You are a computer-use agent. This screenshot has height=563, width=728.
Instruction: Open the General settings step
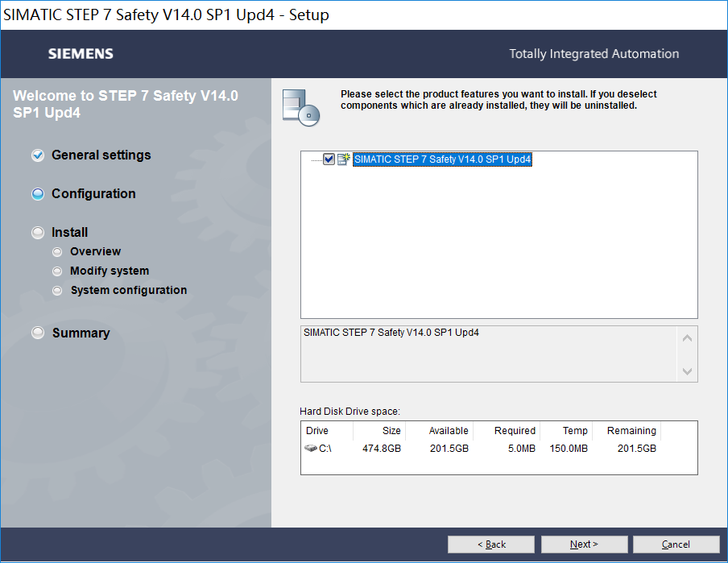tap(101, 155)
